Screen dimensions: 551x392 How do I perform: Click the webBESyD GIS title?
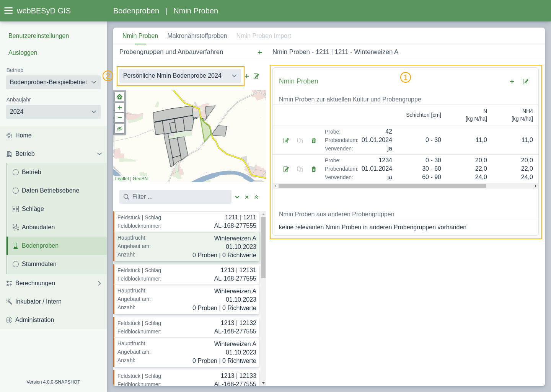(x=44, y=11)
